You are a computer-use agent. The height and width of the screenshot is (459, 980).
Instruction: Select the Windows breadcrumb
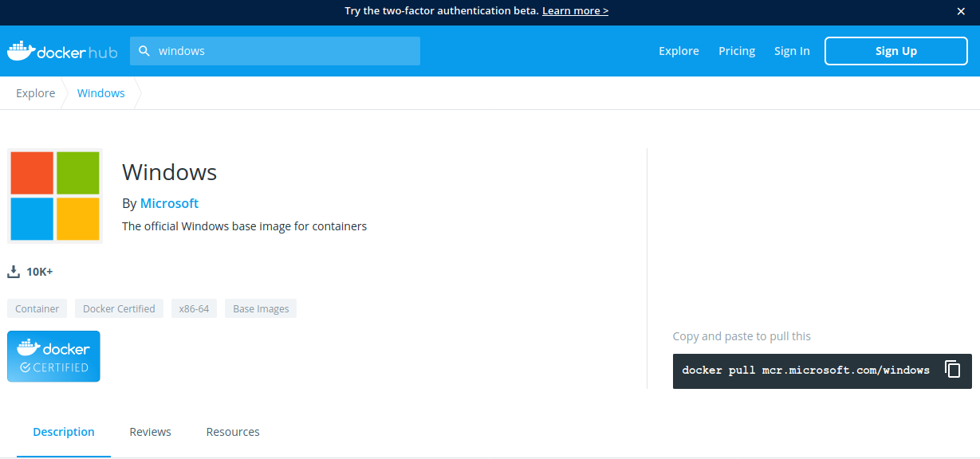coord(101,93)
